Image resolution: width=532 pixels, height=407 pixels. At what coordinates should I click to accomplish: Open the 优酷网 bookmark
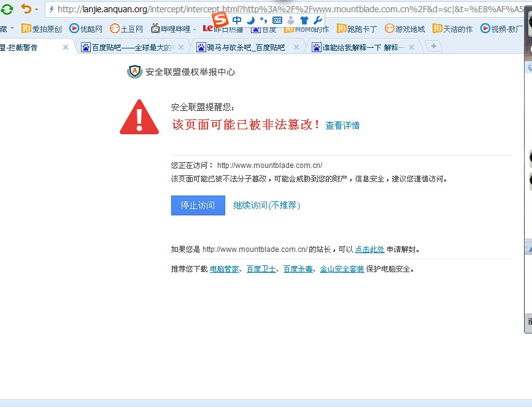pos(86,29)
